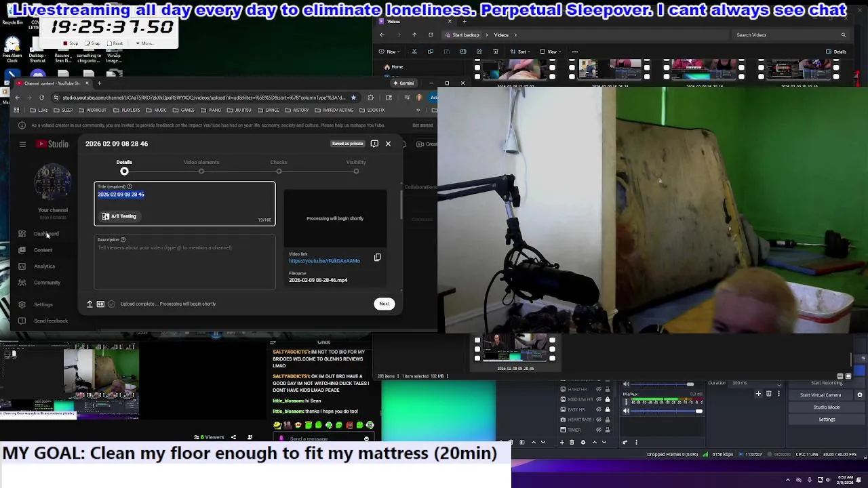
Task: Click the send feedback icon in the upload dialog header
Action: click(374, 144)
